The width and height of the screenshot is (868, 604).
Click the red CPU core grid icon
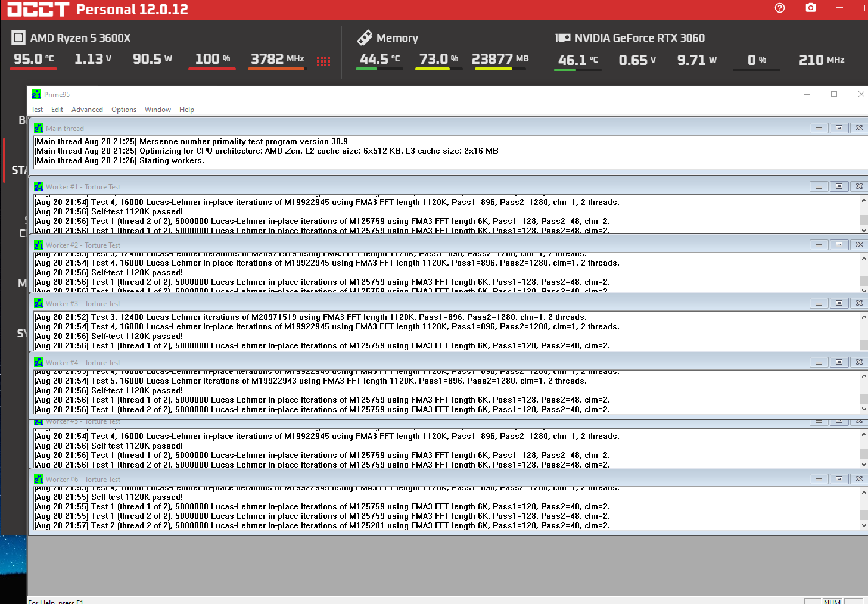tap(323, 61)
